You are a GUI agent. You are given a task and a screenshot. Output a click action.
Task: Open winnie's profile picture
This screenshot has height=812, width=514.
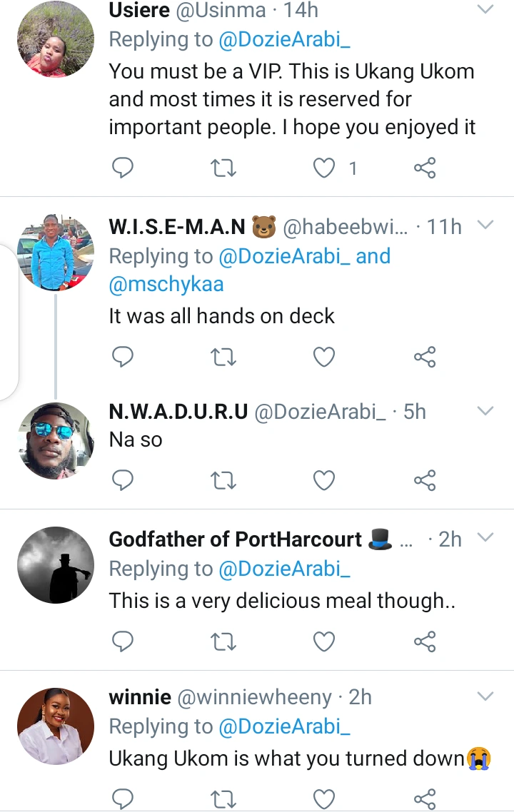pyautogui.click(x=56, y=726)
